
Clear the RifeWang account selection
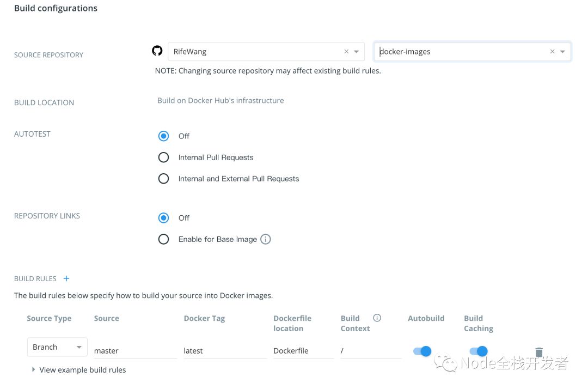pyautogui.click(x=346, y=52)
